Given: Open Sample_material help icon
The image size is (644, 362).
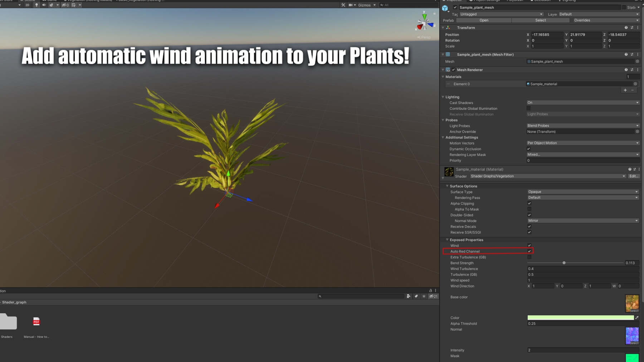Looking at the screenshot, I should (x=630, y=169).
